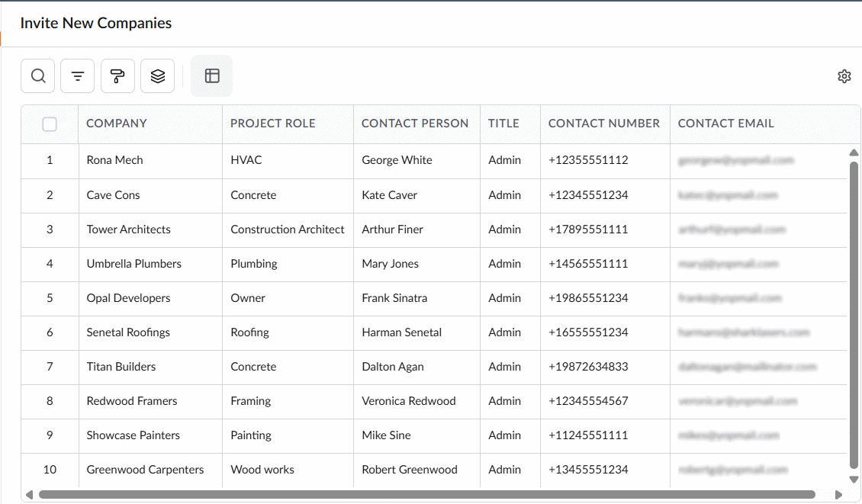Select the Umbrella Plumbers company cell
862x504 pixels.
pyautogui.click(x=150, y=264)
